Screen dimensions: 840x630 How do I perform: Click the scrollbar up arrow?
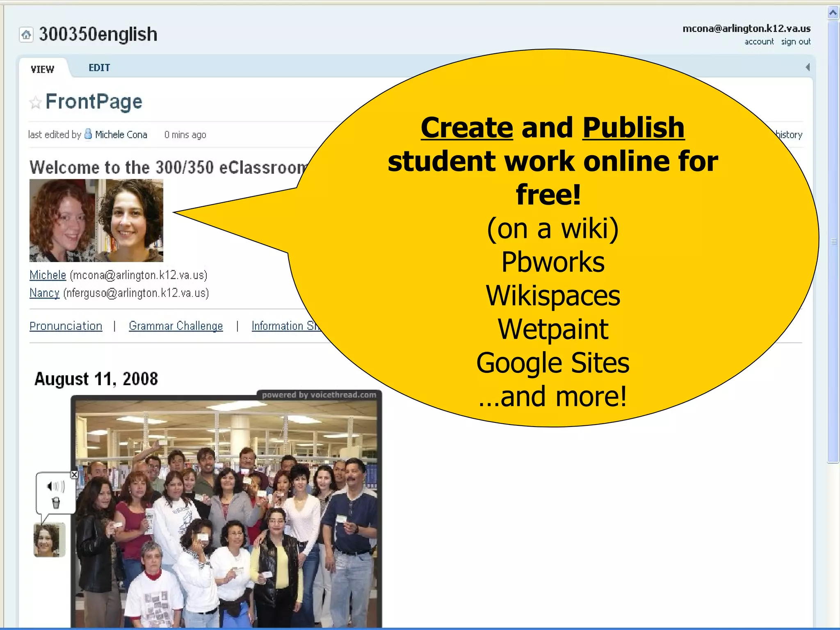[x=833, y=13]
